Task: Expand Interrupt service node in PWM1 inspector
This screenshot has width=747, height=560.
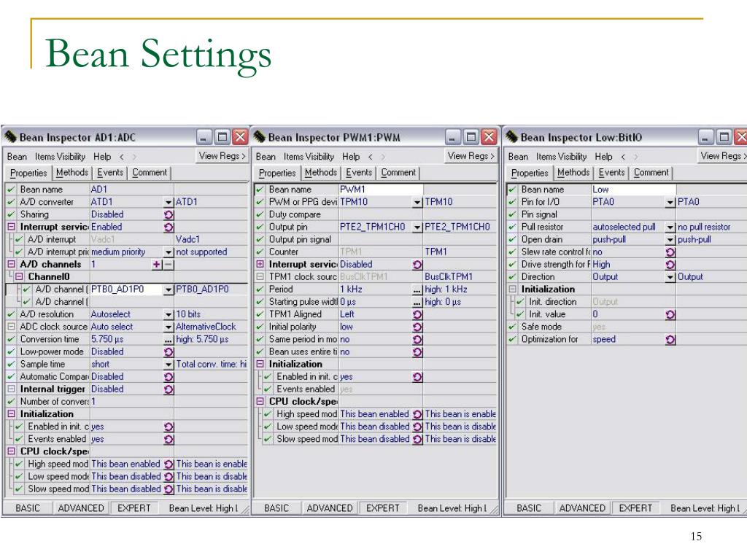Action: (260, 264)
